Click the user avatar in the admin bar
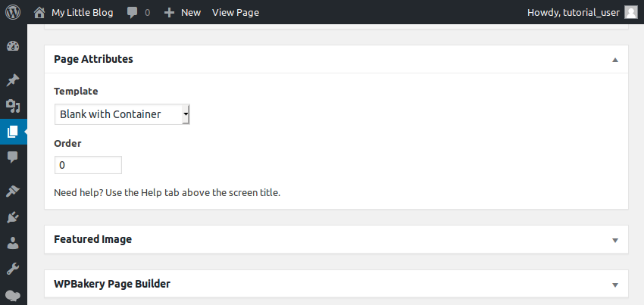The height and width of the screenshot is (305, 644). (x=631, y=12)
